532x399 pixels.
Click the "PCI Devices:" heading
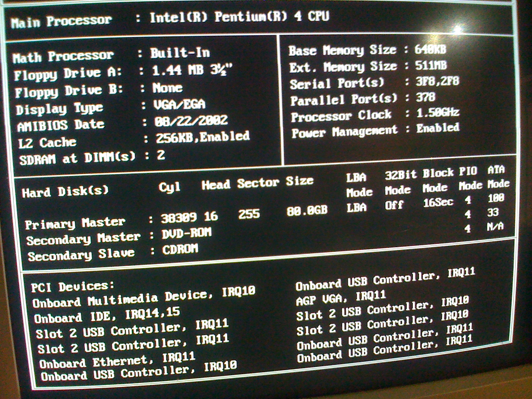click(x=72, y=287)
